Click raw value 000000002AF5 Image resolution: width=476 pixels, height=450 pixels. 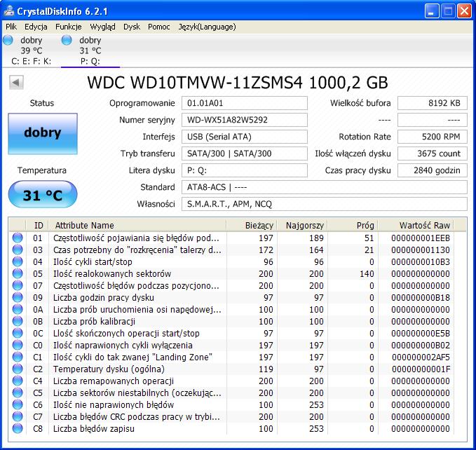point(421,357)
